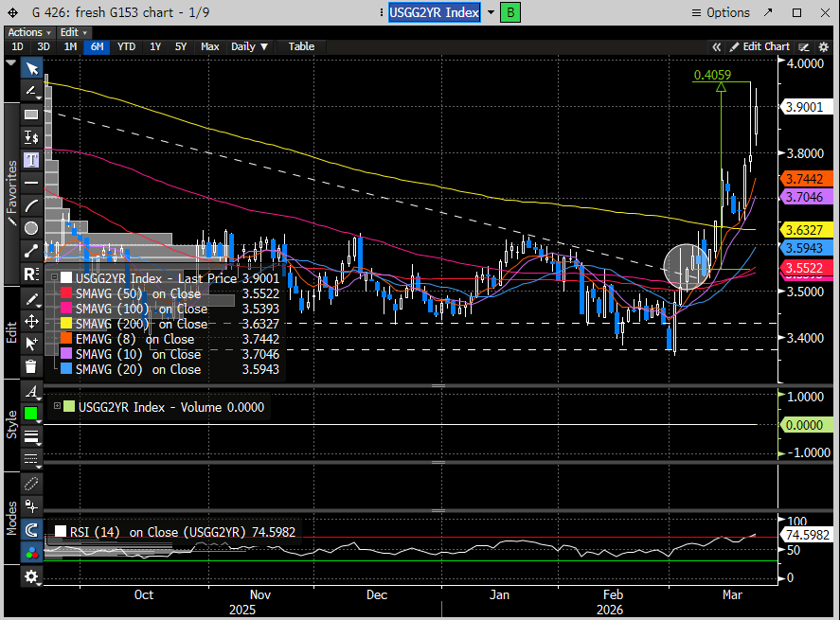The image size is (840, 620).
Task: Click the move crosshair window icon
Action: pos(13,12)
